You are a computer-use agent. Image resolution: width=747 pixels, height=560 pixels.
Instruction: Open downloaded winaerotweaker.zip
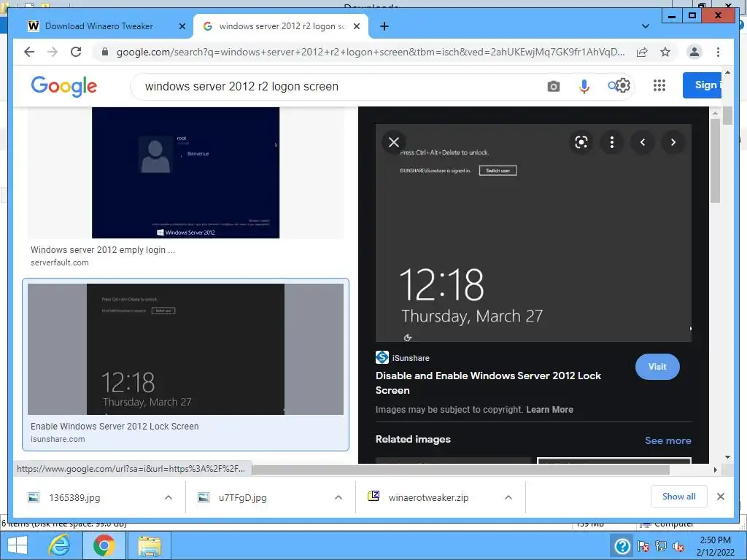tap(428, 497)
